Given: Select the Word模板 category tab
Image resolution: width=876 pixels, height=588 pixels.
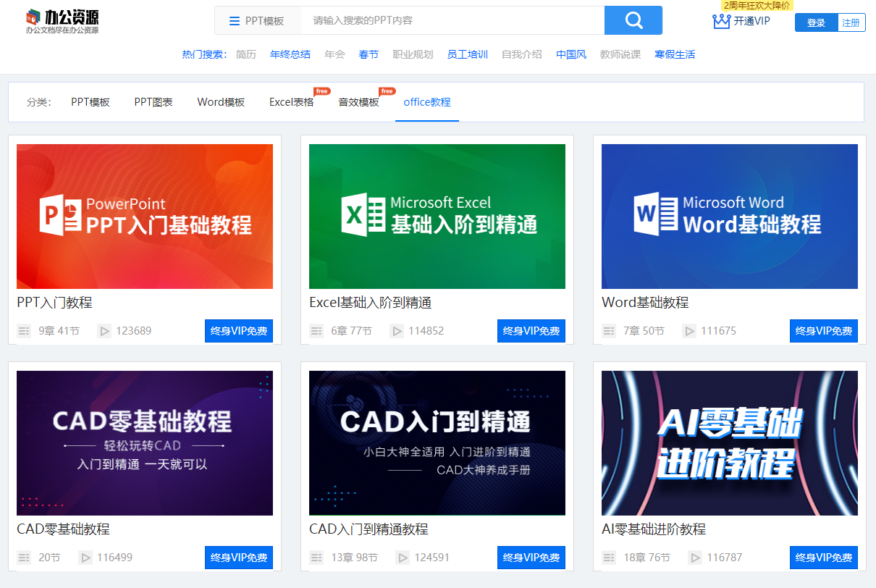Looking at the screenshot, I should pos(221,102).
